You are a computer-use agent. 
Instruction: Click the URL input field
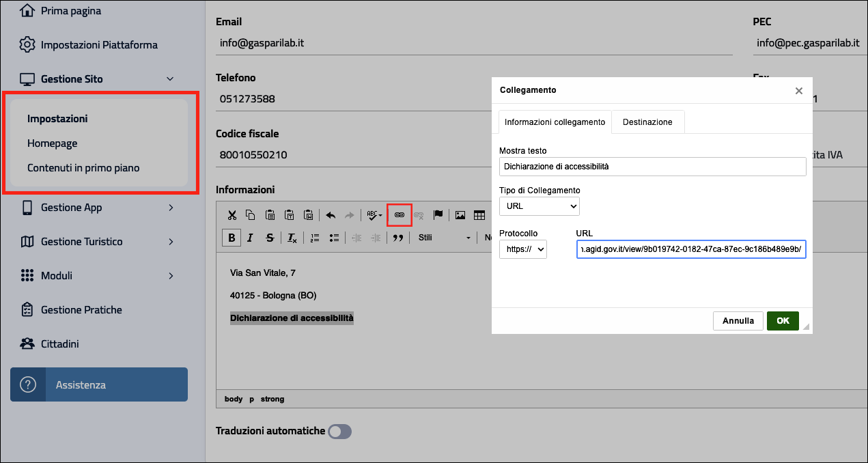coord(690,250)
